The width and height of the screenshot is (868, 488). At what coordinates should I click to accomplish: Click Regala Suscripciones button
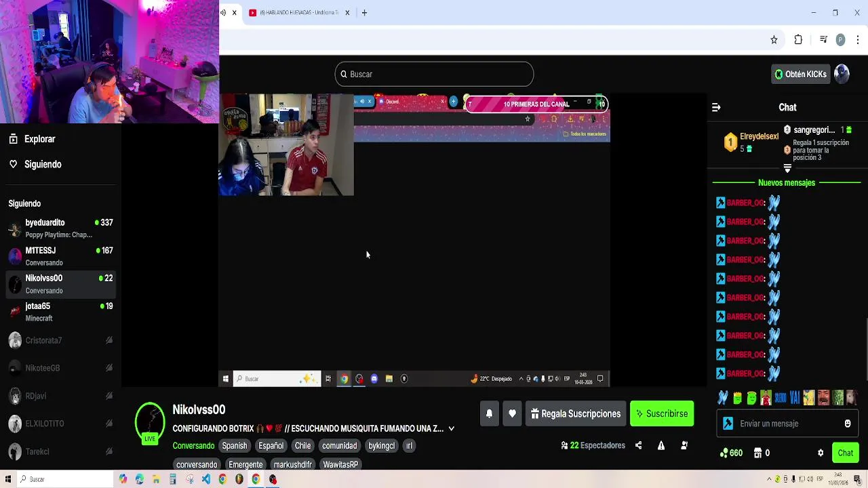coord(576,413)
